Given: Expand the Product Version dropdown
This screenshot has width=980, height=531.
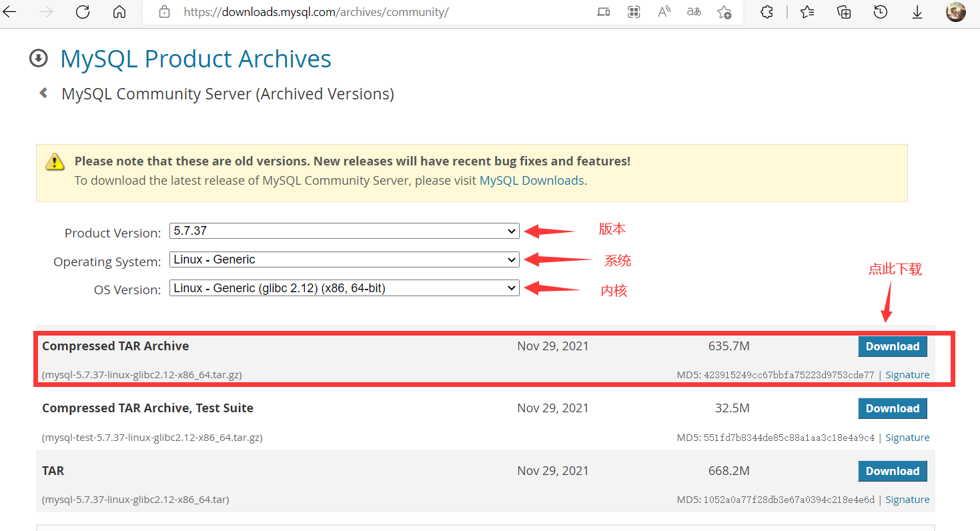Looking at the screenshot, I should point(344,231).
